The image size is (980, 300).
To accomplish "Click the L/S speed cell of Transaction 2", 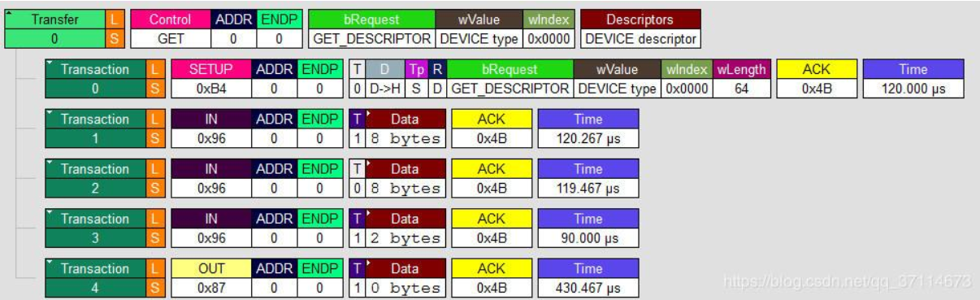I will pyautogui.click(x=157, y=179).
